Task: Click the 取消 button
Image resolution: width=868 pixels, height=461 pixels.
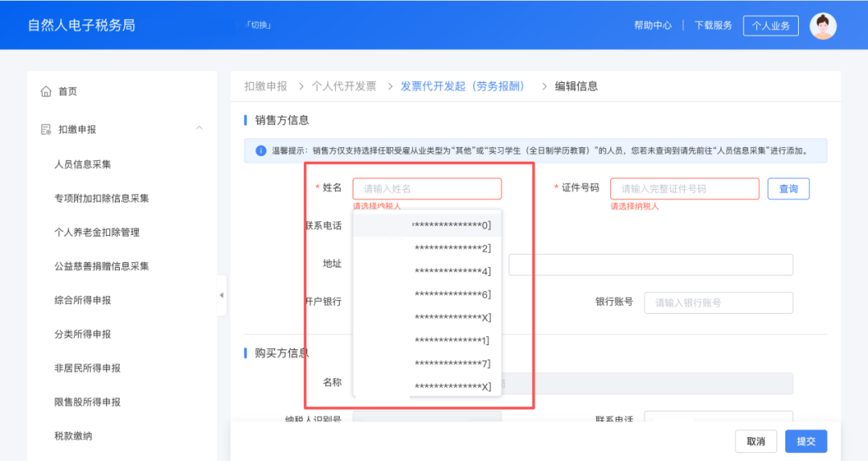Action: (755, 442)
